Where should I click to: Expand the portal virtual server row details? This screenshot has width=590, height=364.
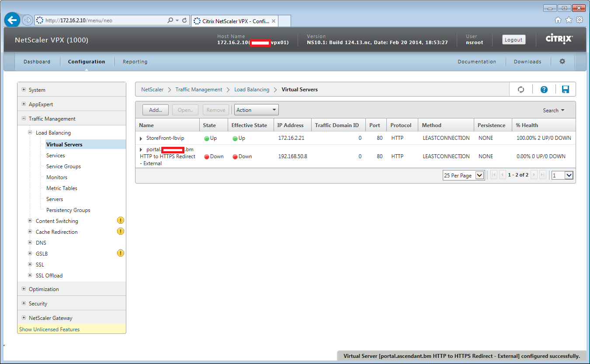(x=141, y=150)
